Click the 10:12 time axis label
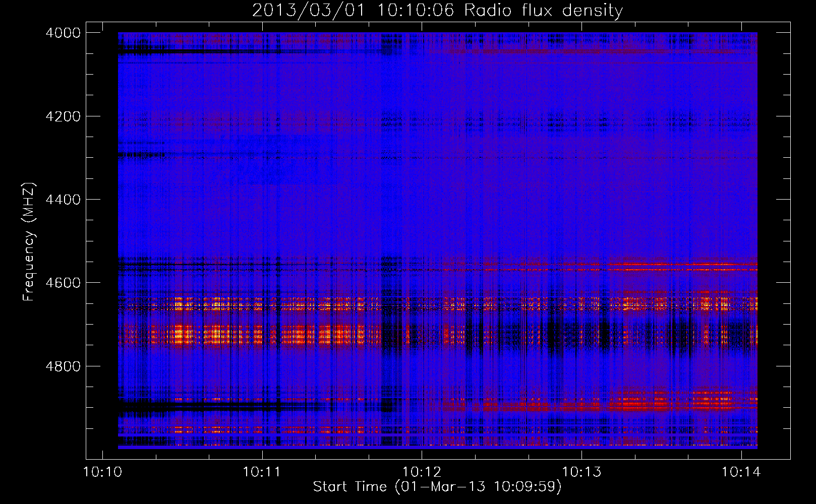 coord(422,472)
